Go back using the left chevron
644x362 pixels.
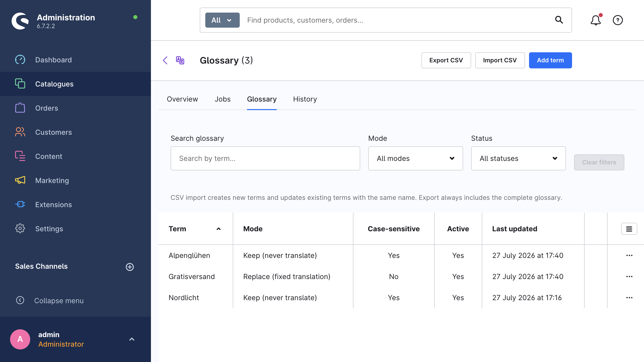(x=165, y=60)
